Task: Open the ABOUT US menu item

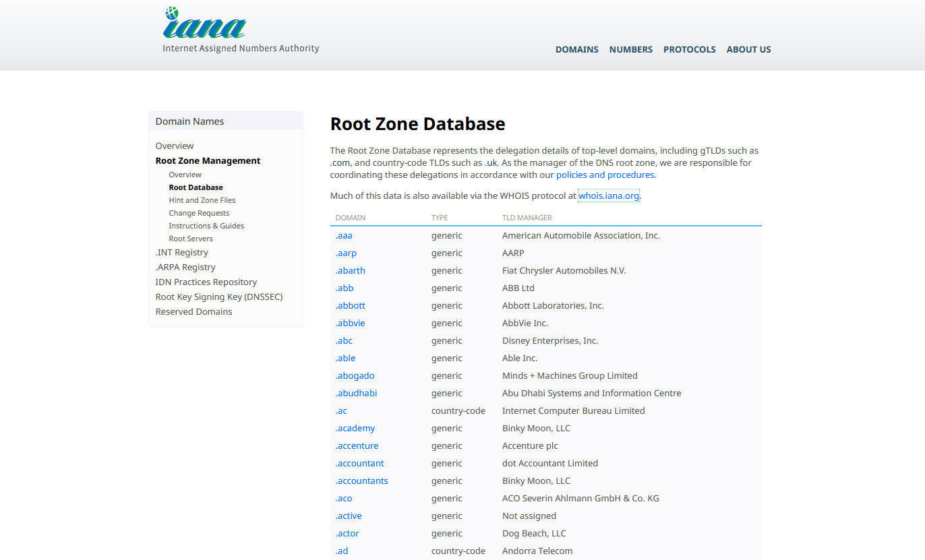Action: pos(749,49)
